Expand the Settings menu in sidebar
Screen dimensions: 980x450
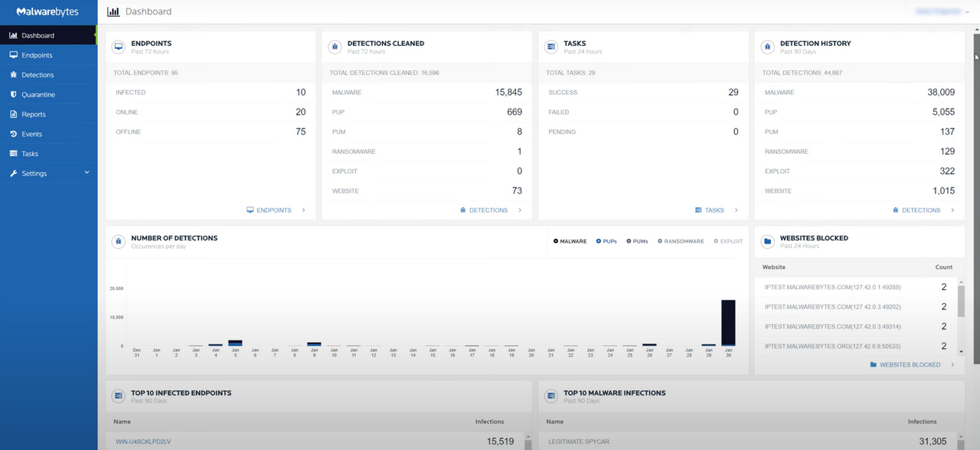pos(87,172)
